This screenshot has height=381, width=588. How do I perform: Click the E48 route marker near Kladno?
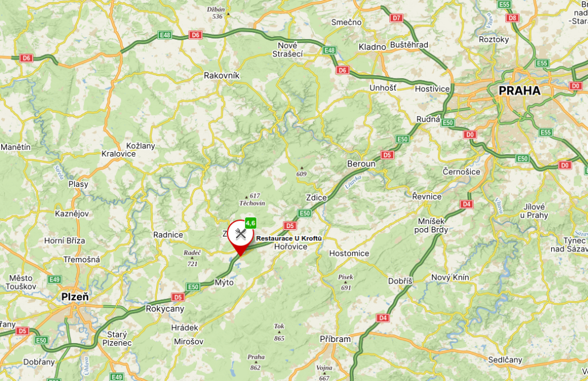(x=329, y=51)
